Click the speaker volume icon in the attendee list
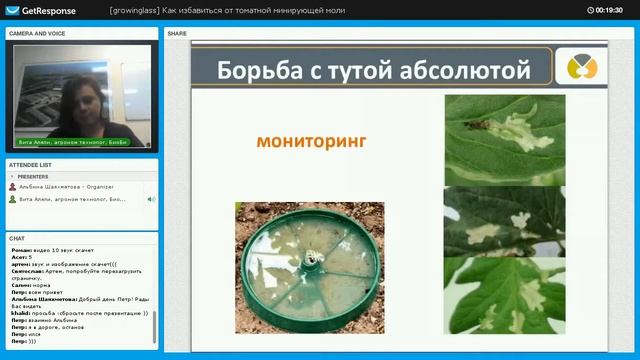The width and height of the screenshot is (640, 360). point(151,199)
